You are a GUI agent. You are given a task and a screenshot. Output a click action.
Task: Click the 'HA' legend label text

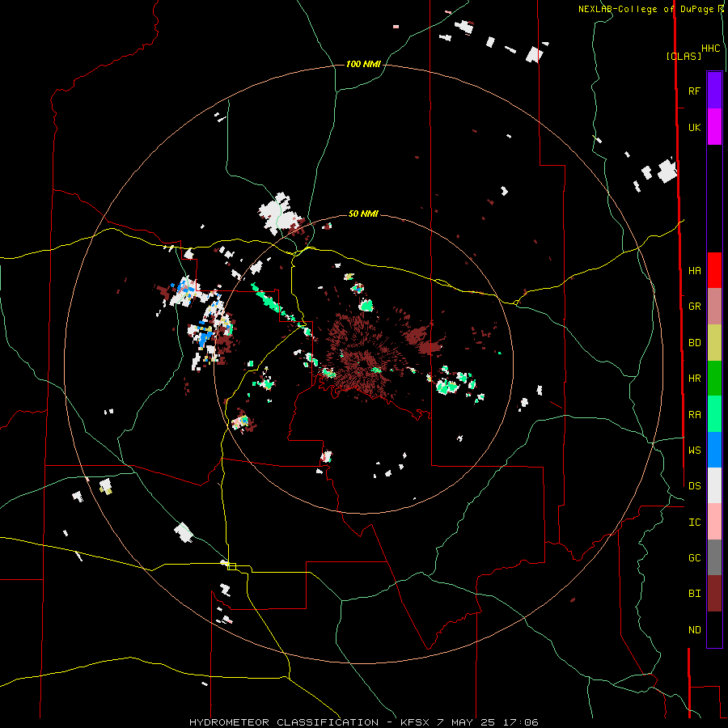pos(694,271)
